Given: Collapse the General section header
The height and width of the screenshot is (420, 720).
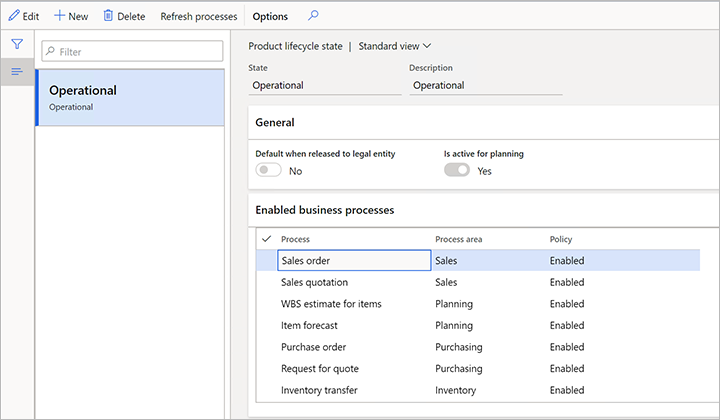Looking at the screenshot, I should click(275, 122).
